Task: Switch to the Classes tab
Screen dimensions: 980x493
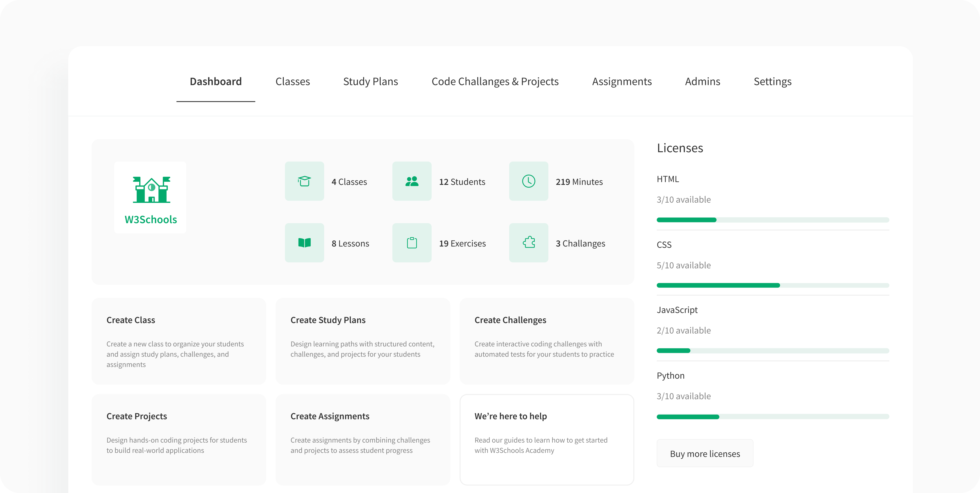Action: tap(293, 81)
